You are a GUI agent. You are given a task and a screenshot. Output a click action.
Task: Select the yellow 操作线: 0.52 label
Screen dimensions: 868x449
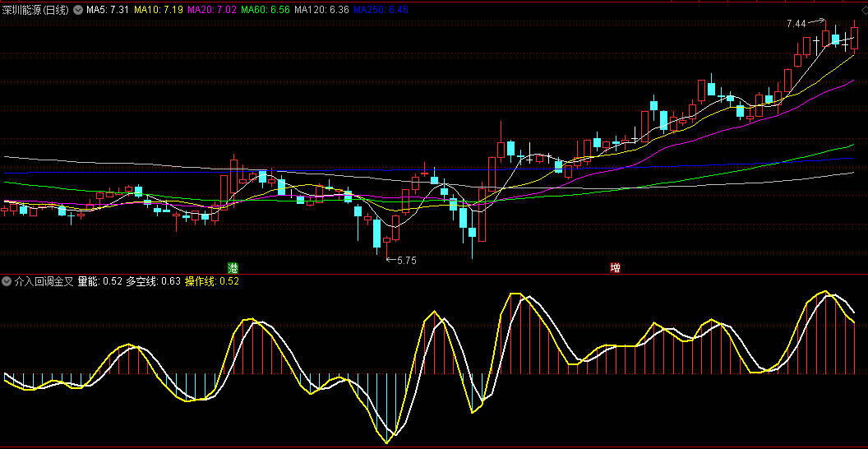[212, 281]
